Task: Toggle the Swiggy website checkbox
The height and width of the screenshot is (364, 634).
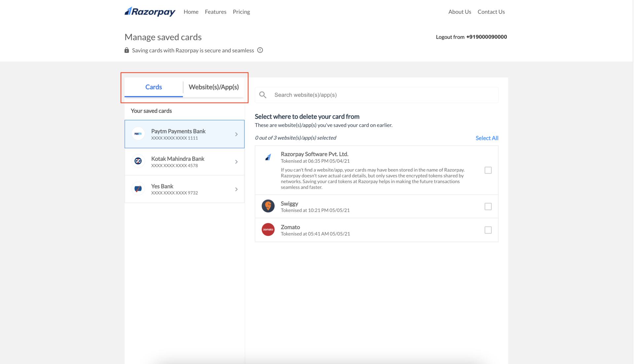Action: click(488, 206)
